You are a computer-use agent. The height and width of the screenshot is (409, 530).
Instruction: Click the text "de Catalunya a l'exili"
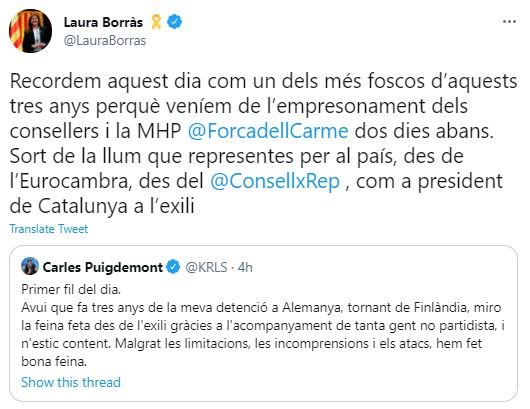[102, 206]
